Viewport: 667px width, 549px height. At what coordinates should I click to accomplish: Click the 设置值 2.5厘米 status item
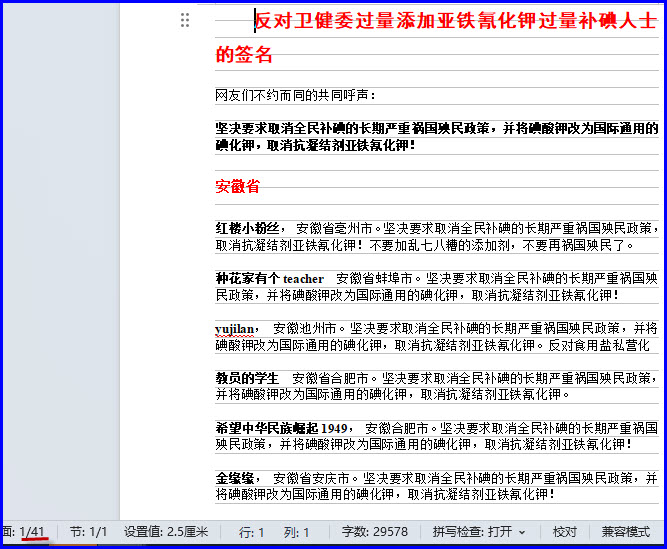pyautogui.click(x=166, y=532)
